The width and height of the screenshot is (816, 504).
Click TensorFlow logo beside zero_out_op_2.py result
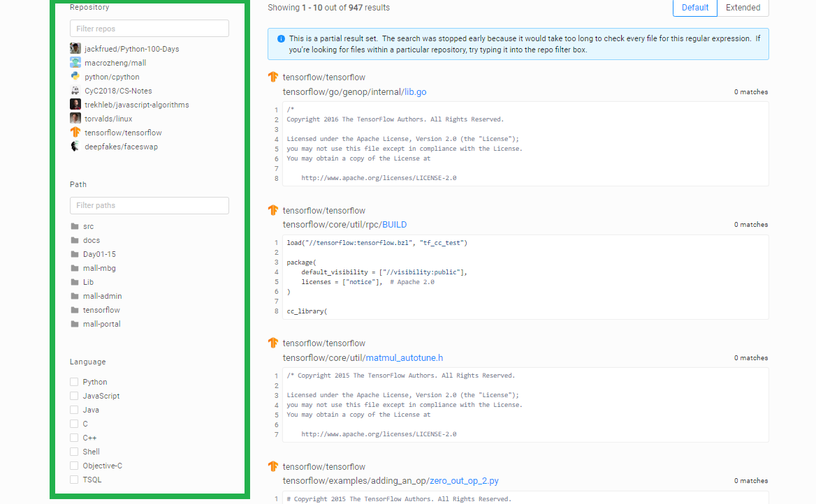(273, 466)
